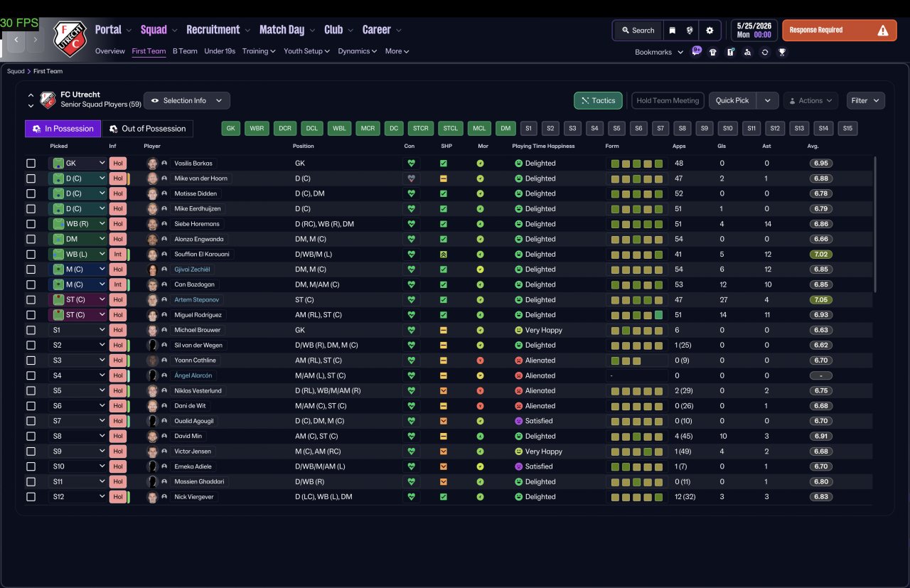Open the Quick Pick arrow dropdown

[x=767, y=100]
